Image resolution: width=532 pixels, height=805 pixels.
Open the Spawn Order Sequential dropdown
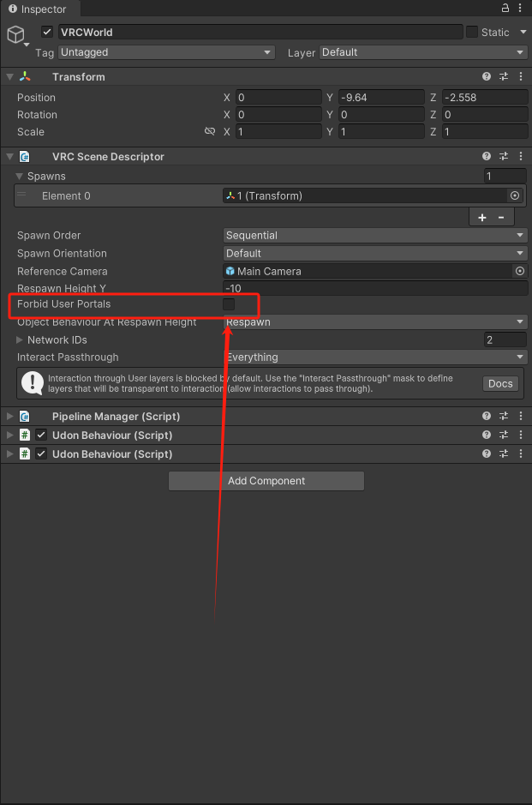coord(375,235)
